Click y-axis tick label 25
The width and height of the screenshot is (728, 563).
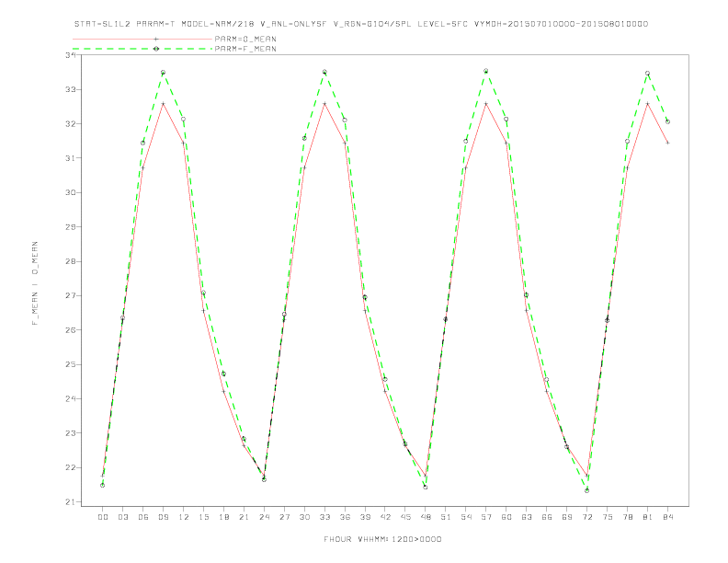(x=71, y=364)
